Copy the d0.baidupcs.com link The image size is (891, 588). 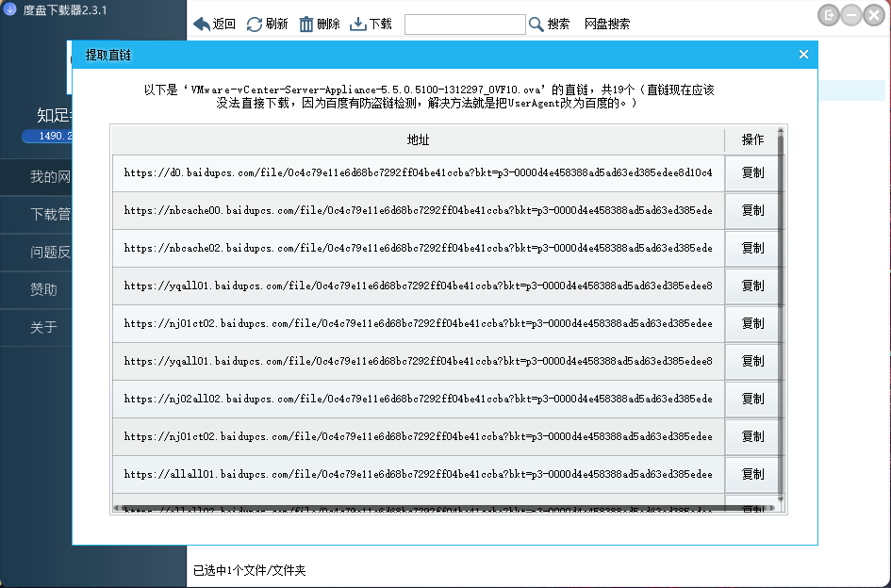pyautogui.click(x=752, y=172)
